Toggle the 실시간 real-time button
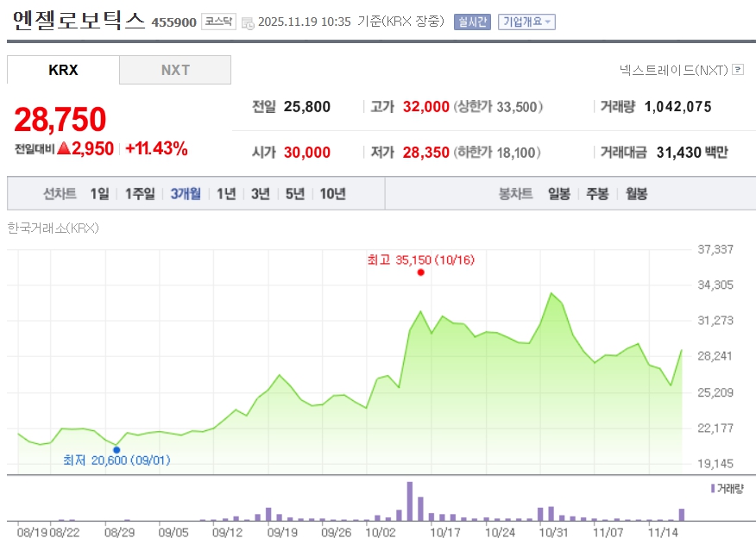The height and width of the screenshot is (551, 756). 472,22
